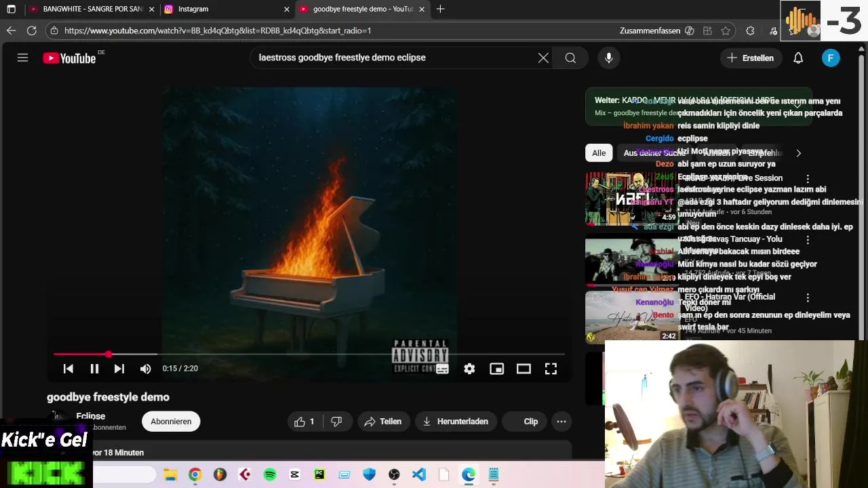Screen dimensions: 868x488
Task: Close the Instagram browser tab
Action: tap(287, 9)
